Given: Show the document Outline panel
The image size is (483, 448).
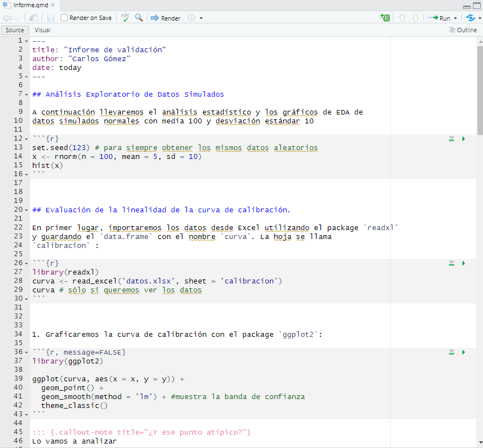Looking at the screenshot, I should 462,30.
